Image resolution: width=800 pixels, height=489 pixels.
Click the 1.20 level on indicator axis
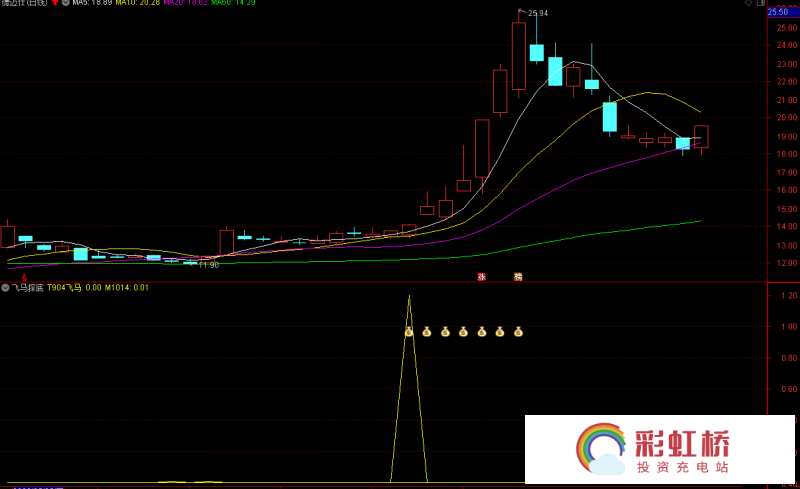click(789, 296)
